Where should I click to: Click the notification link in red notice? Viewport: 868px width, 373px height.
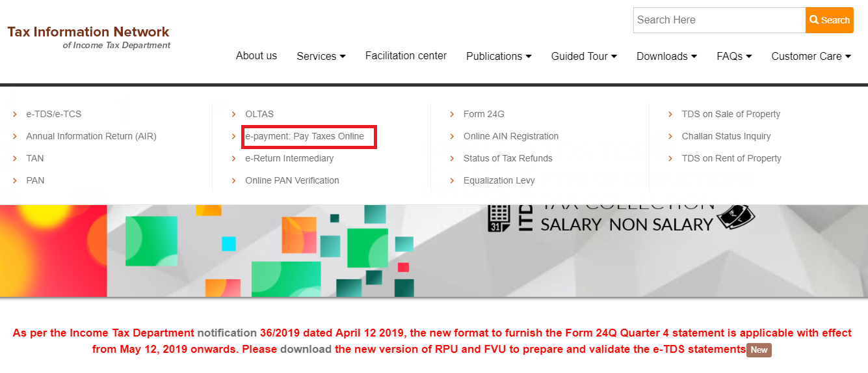pos(227,333)
